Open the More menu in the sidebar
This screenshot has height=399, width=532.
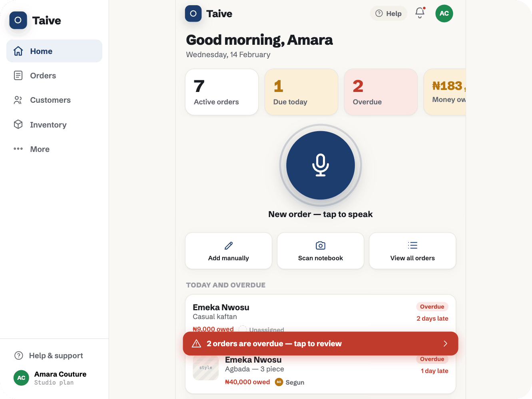coord(54,149)
